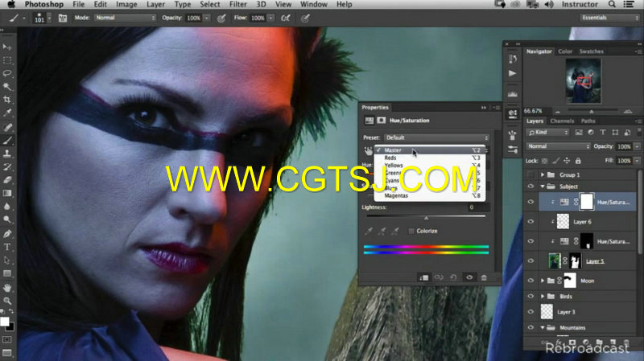Image resolution: width=644 pixels, height=361 pixels.
Task: Click the targeted adjustment hand tool
Action: click(368, 150)
